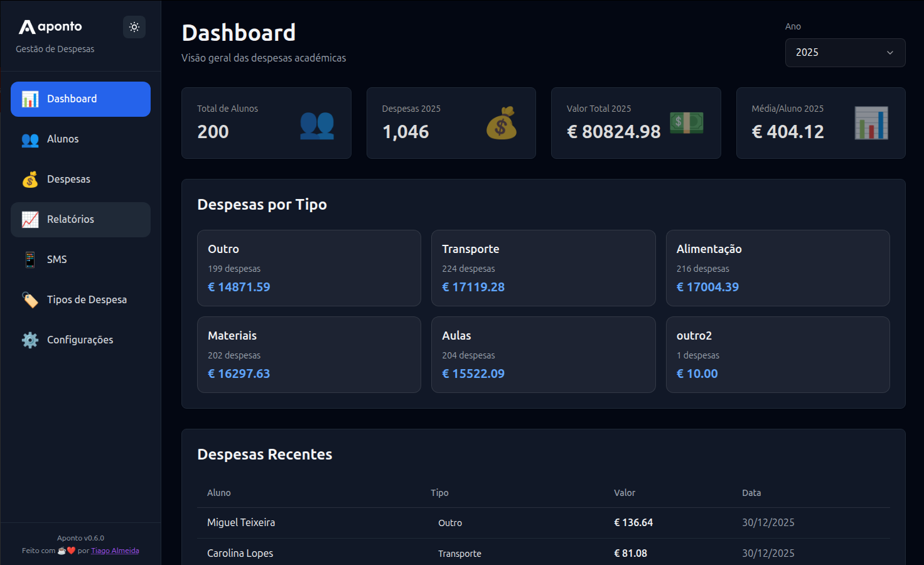Select the Miguel Teixeira expense row
This screenshot has width=924, height=565.
[x=439, y=522]
